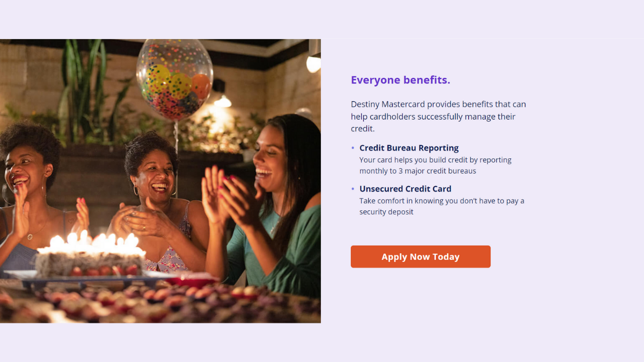Screen dimensions: 644x362
Task: Click 'Take comfort in knowing' description line
Action: click(x=442, y=201)
